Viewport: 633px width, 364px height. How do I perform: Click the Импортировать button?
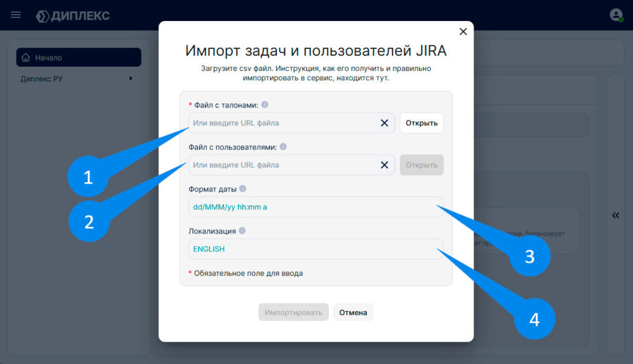click(294, 312)
